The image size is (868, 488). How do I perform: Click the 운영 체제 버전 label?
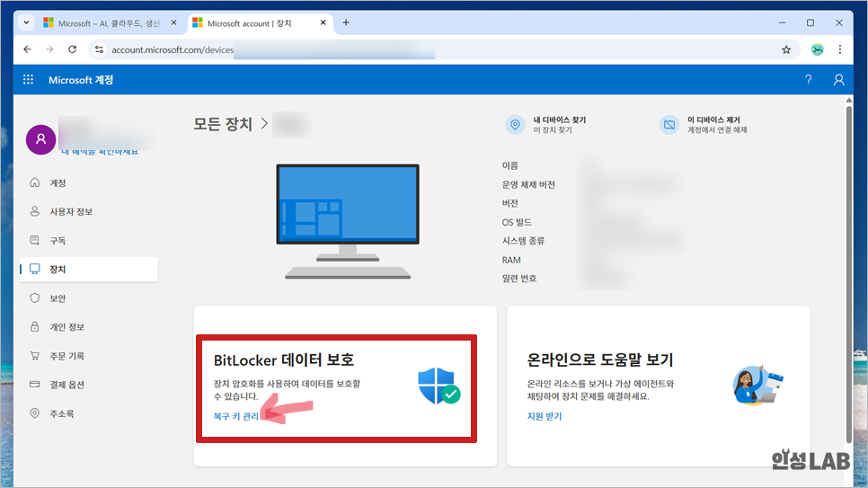pyautogui.click(x=528, y=184)
